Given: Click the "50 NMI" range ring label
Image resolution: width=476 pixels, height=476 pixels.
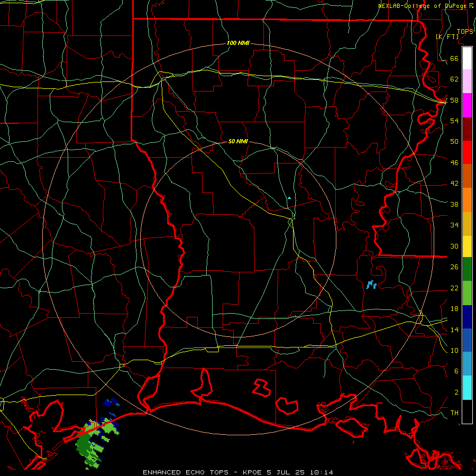Looking at the screenshot, I should coord(238,141).
